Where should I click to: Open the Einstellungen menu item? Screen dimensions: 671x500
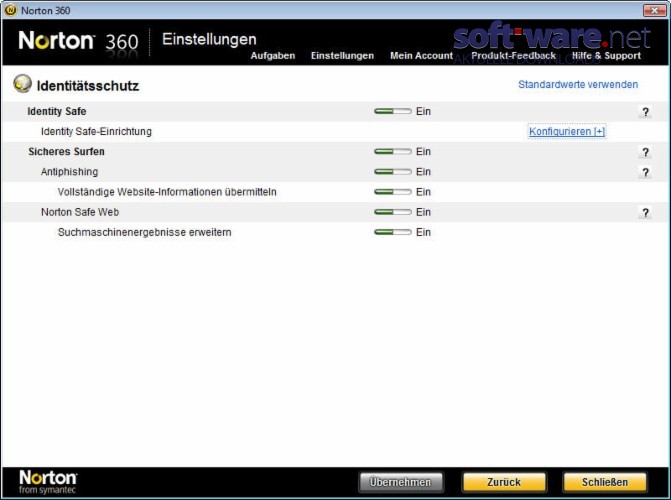(342, 56)
